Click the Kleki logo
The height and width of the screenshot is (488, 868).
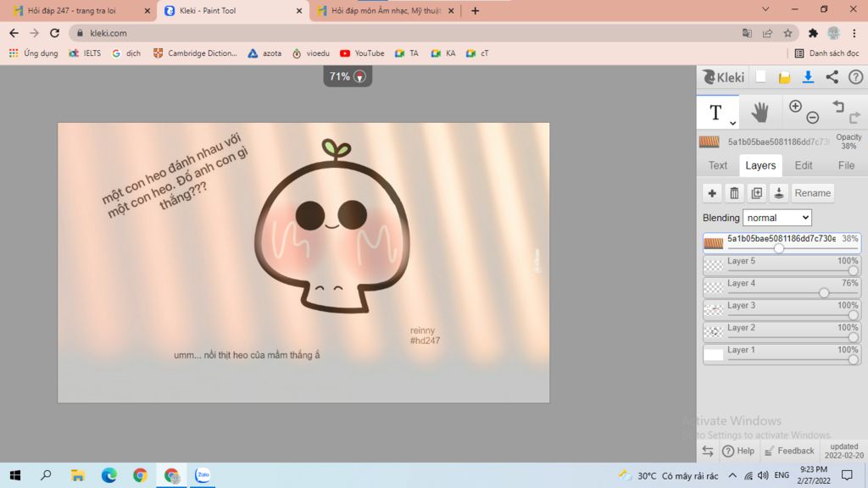pos(723,77)
